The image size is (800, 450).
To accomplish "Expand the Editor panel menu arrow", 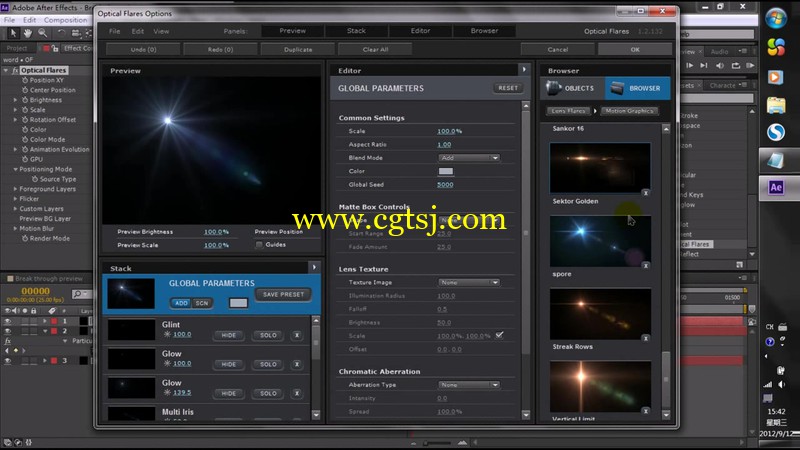I will 524,69.
